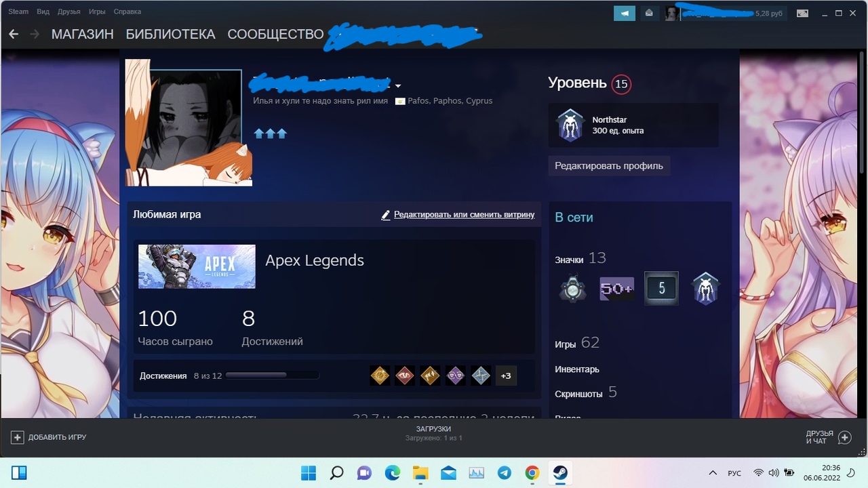Open the Apex Legends title link
Viewport: 868px width, 488px height.
pyautogui.click(x=315, y=260)
